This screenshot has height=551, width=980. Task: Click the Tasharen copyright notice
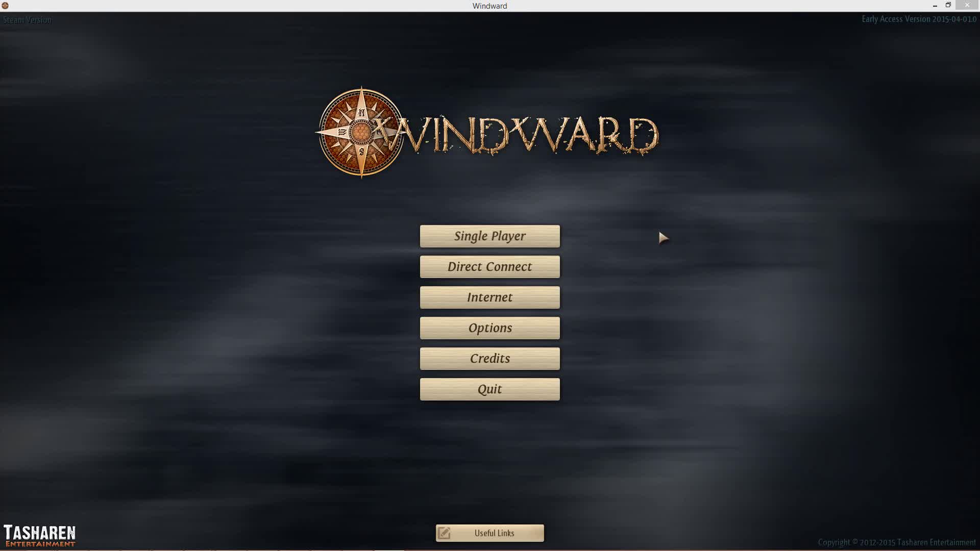[896, 542]
